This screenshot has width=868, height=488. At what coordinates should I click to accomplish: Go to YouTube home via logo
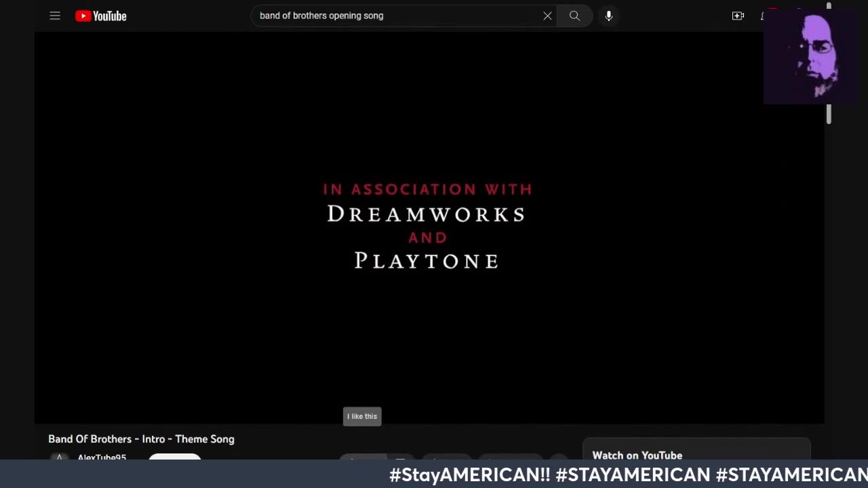pyautogui.click(x=101, y=16)
